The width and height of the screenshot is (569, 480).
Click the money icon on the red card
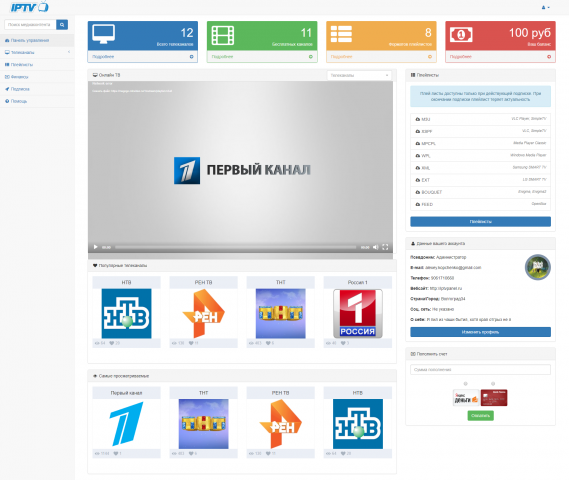[x=461, y=35]
